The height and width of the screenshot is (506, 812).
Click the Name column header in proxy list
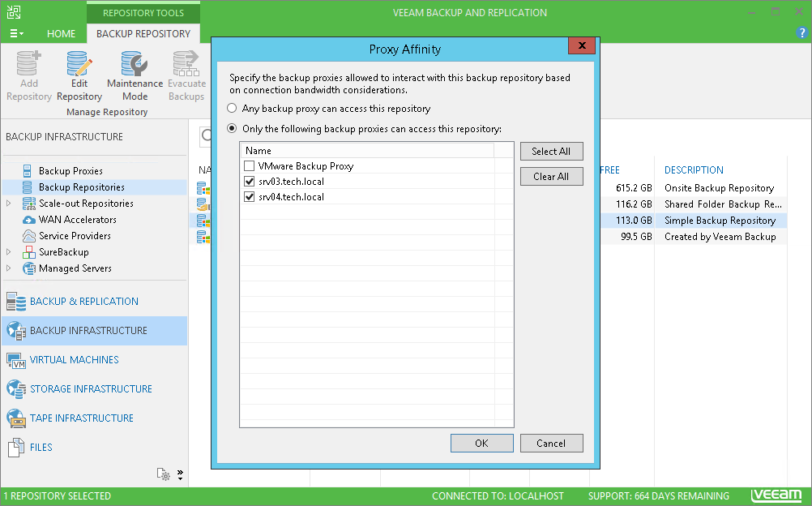click(367, 150)
